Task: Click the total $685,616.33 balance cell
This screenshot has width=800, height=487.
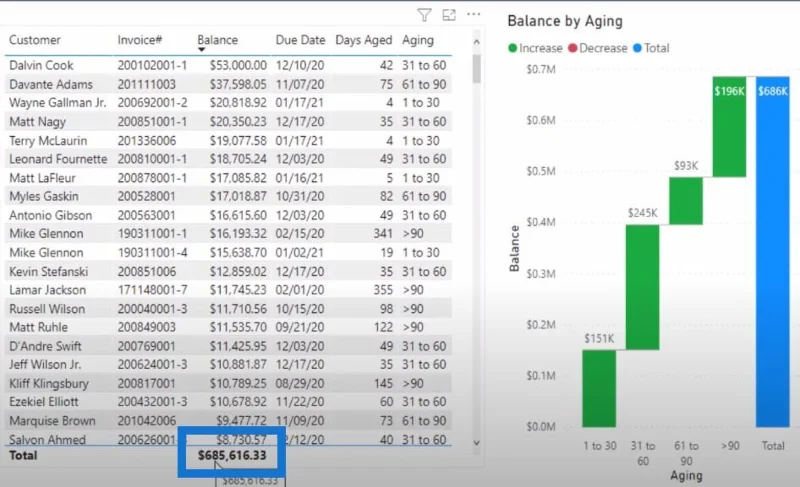Action: 232,455
